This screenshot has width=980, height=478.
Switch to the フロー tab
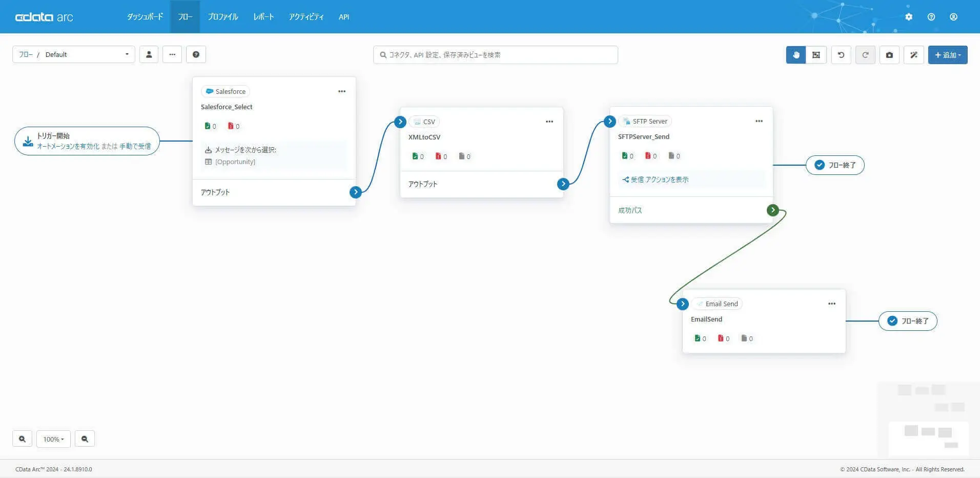[185, 17]
